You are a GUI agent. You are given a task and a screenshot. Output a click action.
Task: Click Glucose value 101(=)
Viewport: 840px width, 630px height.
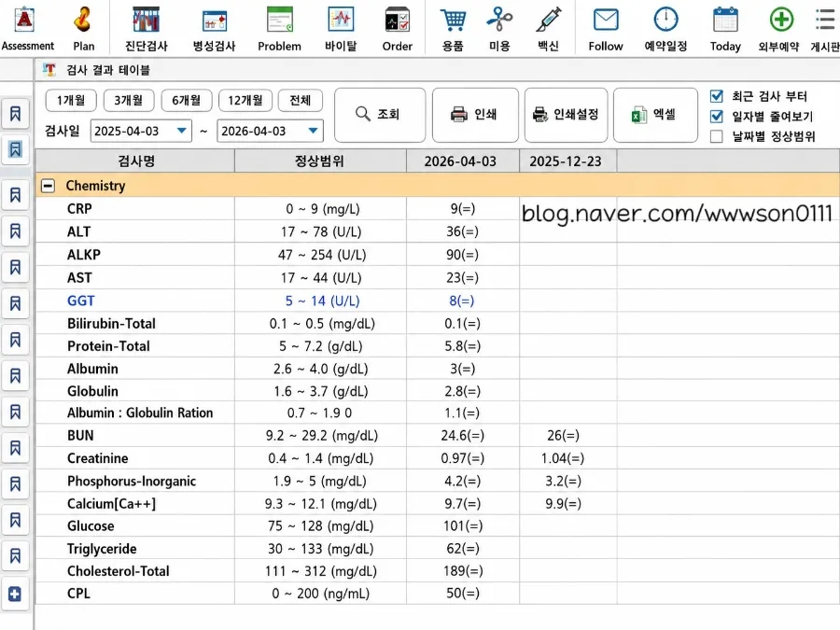coord(462,525)
